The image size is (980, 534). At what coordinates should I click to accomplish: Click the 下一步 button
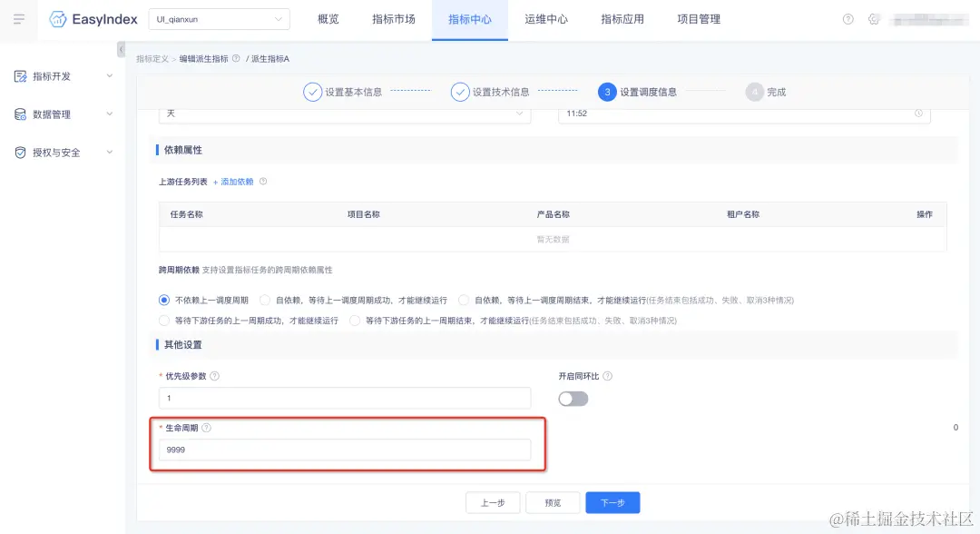612,503
